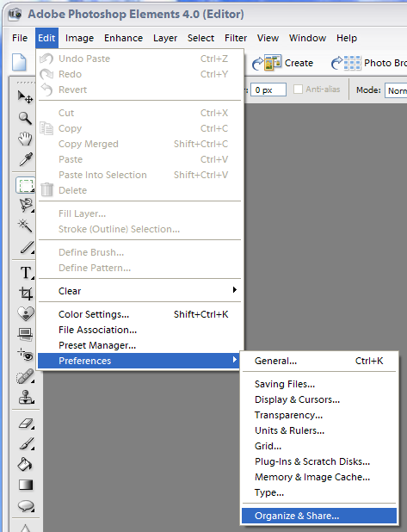Click the Photoshop Elements title bar icon

coord(15,15)
